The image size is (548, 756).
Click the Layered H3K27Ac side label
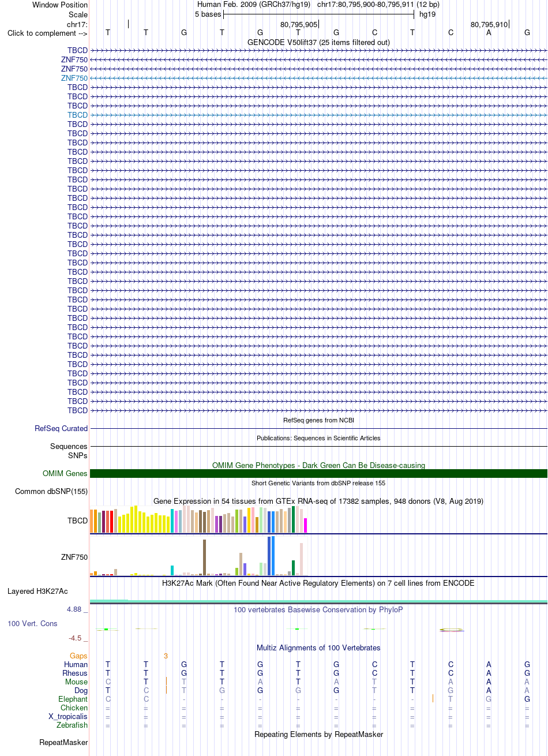click(37, 592)
